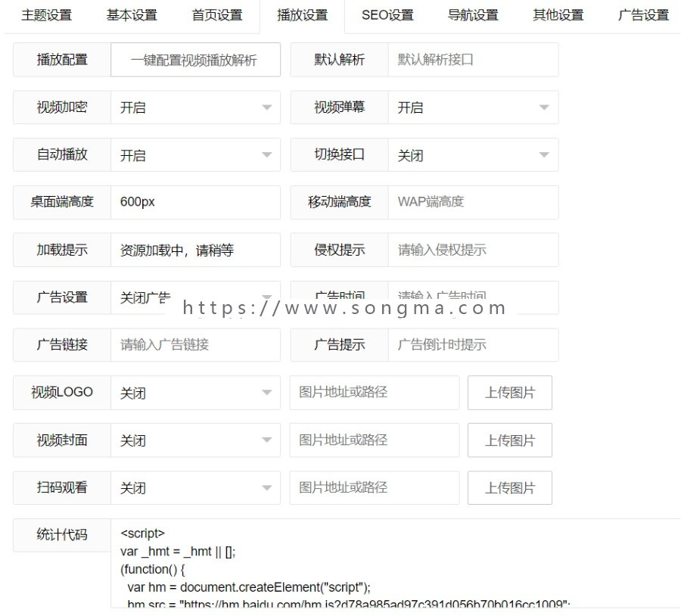The height and width of the screenshot is (616, 681).
Task: Click the 扫码观看 dropdown arrow
Action: (x=267, y=488)
